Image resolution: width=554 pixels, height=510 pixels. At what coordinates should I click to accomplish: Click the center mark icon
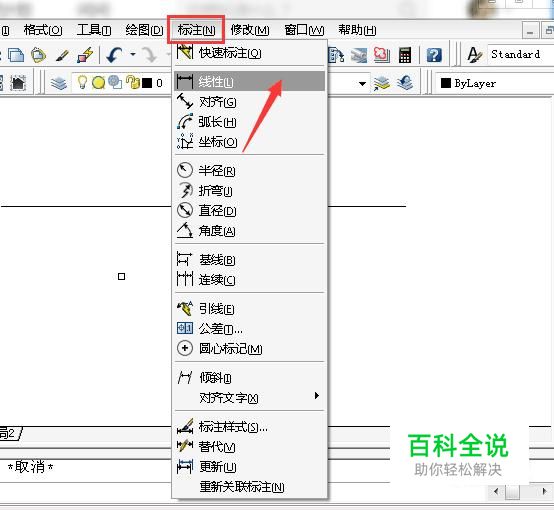click(185, 348)
